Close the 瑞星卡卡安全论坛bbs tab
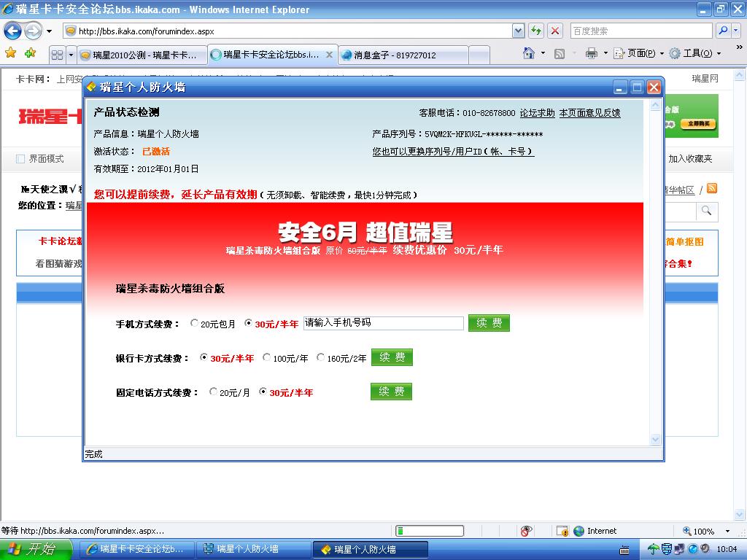This screenshot has width=747, height=560. 329,55
